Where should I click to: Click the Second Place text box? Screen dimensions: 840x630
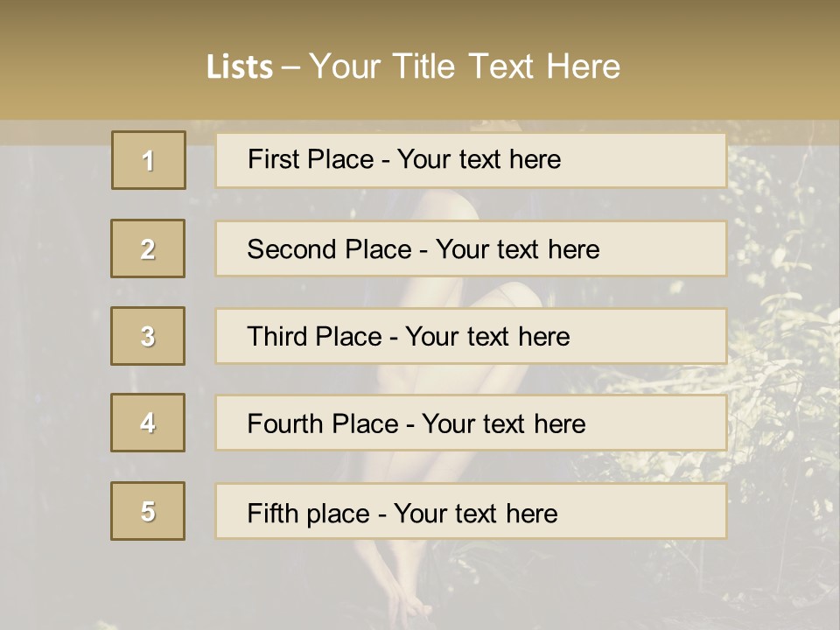[471, 248]
